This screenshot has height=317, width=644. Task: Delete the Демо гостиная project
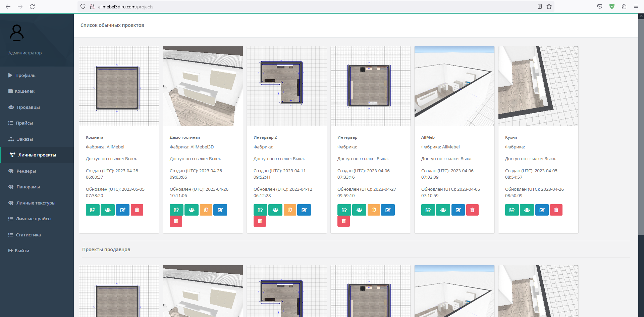click(176, 221)
